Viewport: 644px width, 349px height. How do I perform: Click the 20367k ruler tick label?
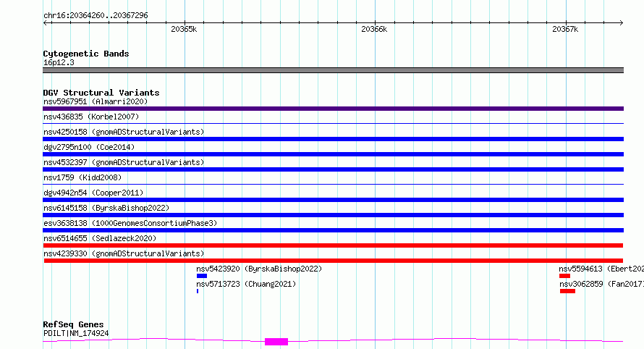565,29
